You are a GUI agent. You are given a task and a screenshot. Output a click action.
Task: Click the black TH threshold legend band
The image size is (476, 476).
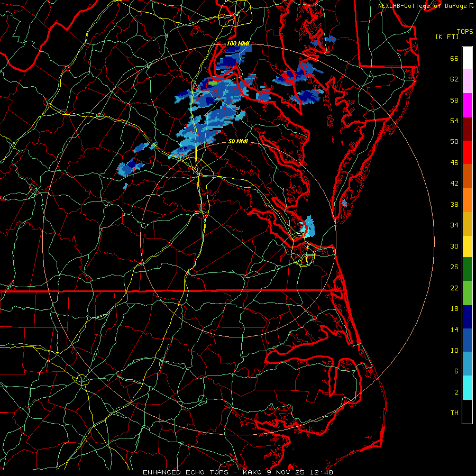click(467, 411)
